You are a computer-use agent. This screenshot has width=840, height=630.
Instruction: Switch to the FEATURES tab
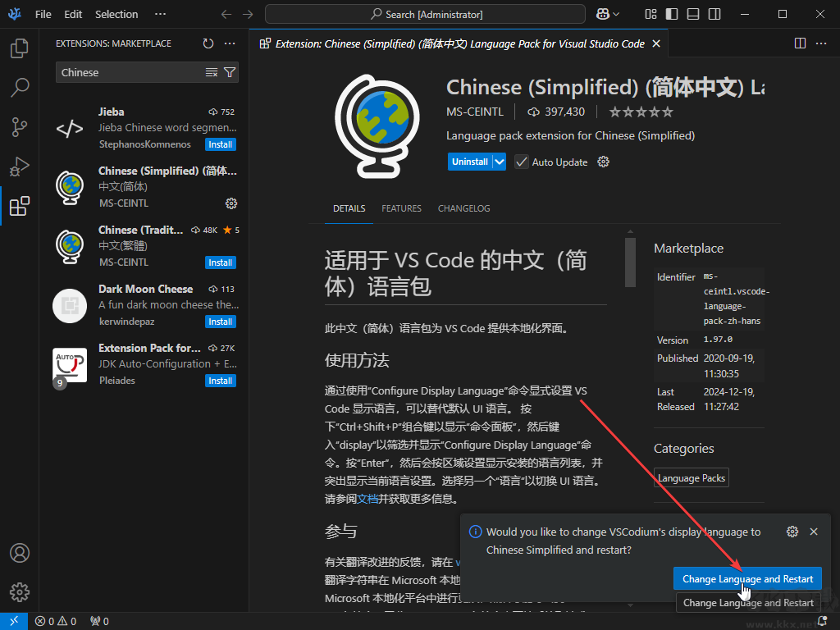coord(401,208)
